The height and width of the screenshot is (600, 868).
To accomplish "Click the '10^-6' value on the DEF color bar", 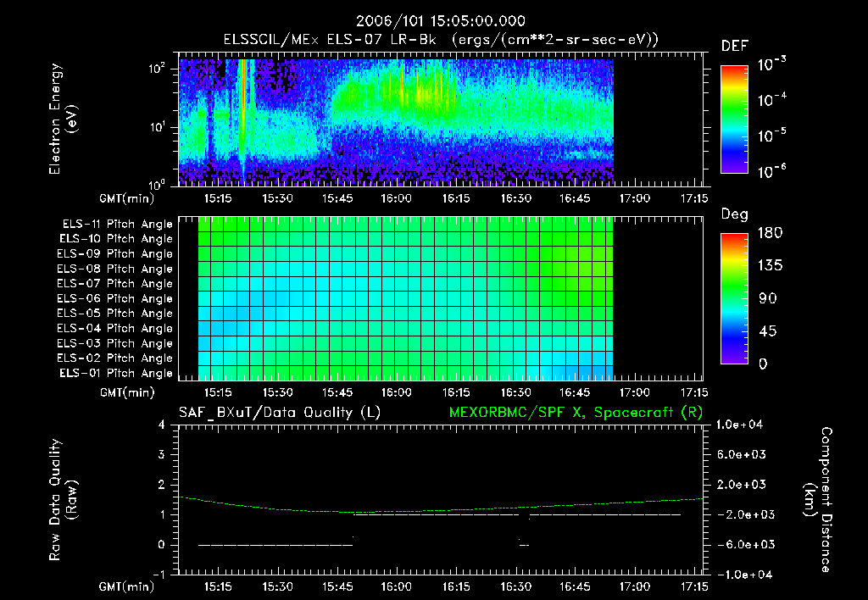I will click(x=772, y=171).
